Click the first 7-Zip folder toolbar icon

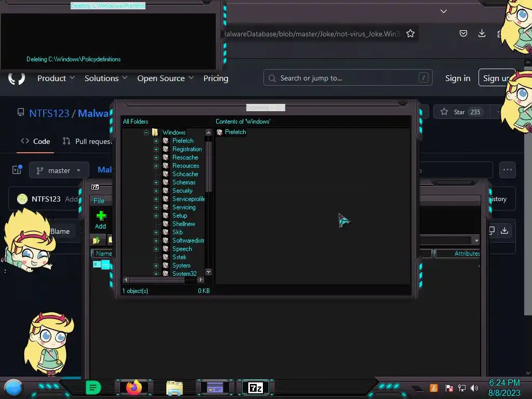[96, 240]
